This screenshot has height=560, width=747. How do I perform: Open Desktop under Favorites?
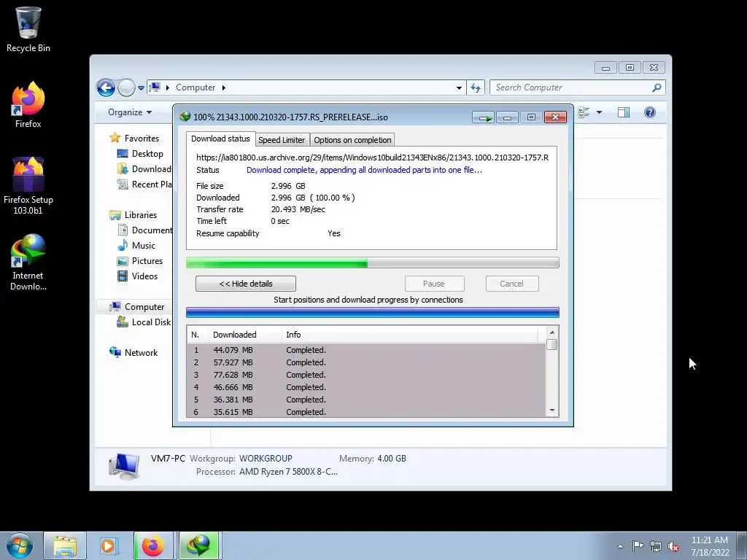pos(147,154)
